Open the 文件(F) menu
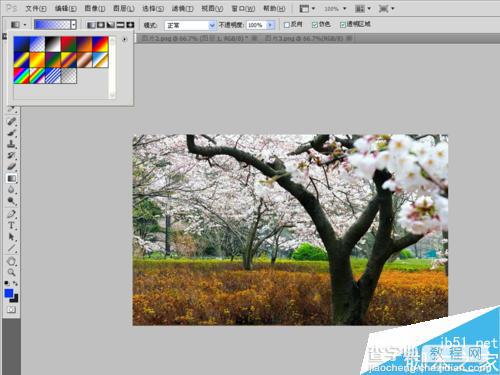Image resolution: width=500 pixels, height=375 pixels. coord(36,8)
